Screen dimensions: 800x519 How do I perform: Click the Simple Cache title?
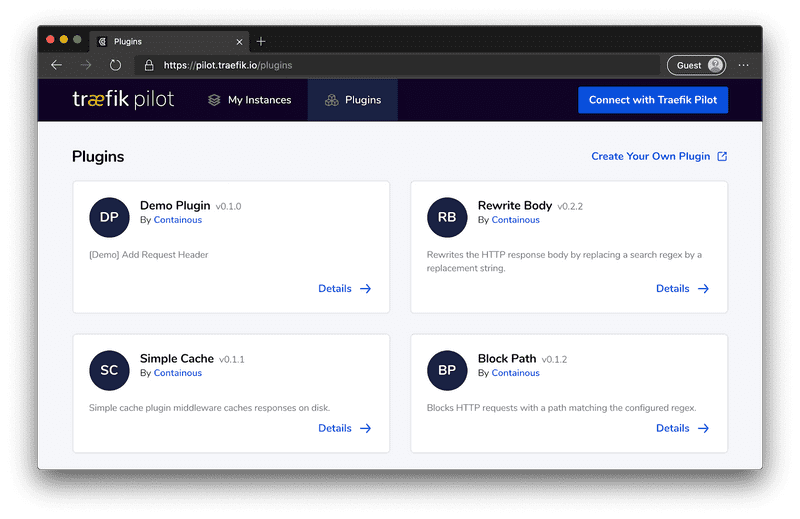point(177,358)
